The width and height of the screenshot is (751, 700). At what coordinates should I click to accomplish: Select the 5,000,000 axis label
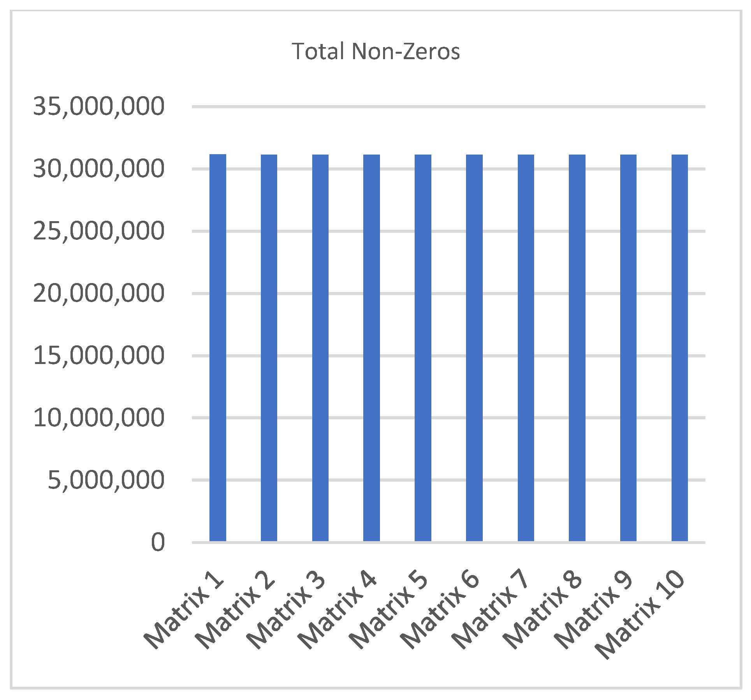click(106, 480)
